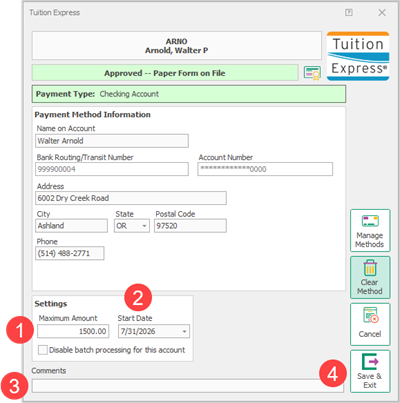Click the Manage Methods card icon
400x403 pixels.
(x=370, y=221)
